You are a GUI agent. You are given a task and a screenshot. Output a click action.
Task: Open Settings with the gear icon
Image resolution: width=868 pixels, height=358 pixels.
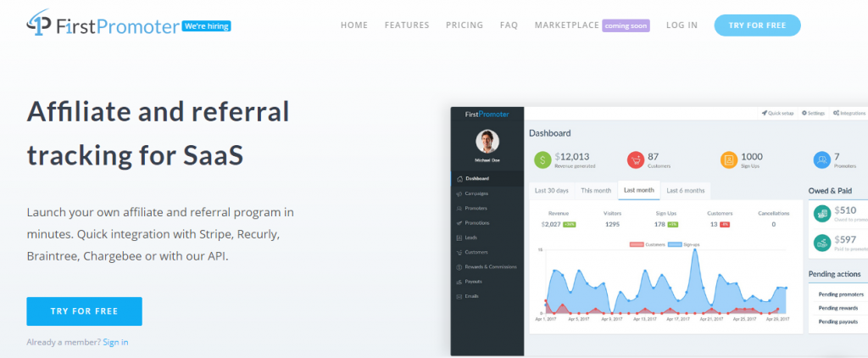click(x=813, y=113)
